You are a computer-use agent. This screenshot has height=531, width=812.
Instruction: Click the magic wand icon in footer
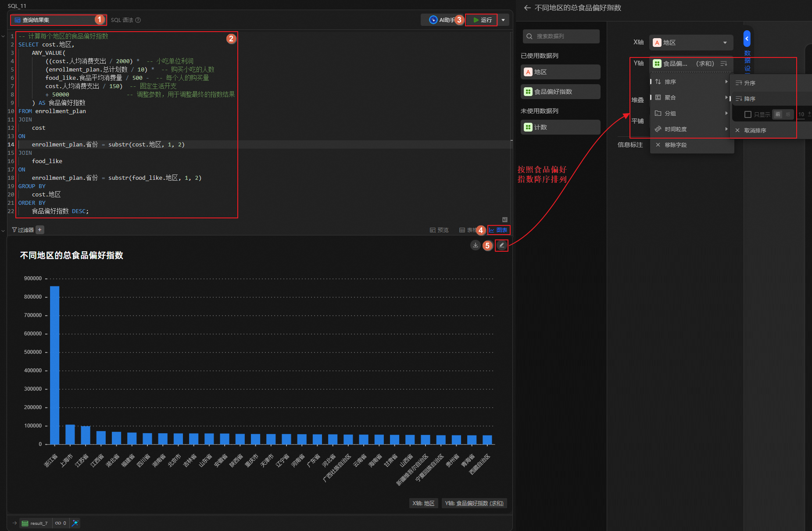[x=75, y=523]
